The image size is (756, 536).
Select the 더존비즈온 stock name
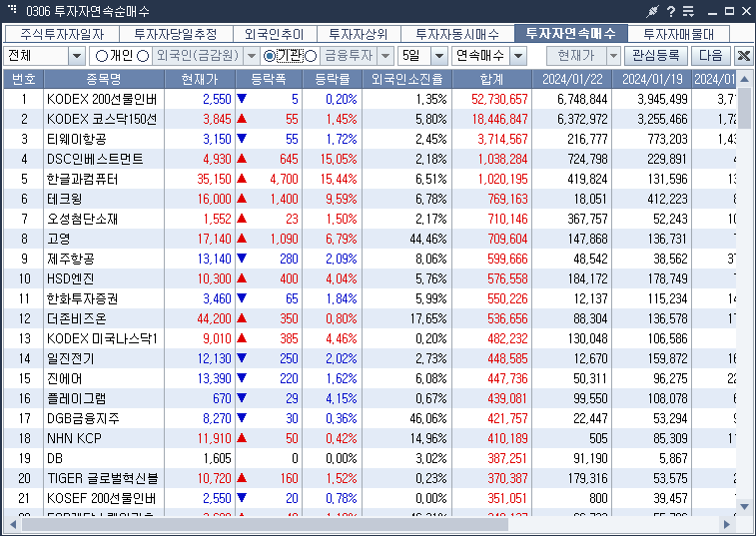click(77, 319)
